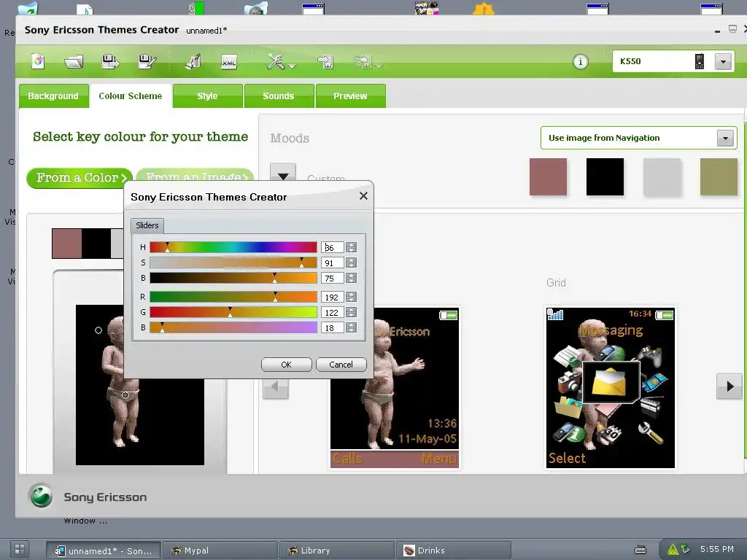
Task: Click the stepper next to S value
Action: [x=351, y=262]
